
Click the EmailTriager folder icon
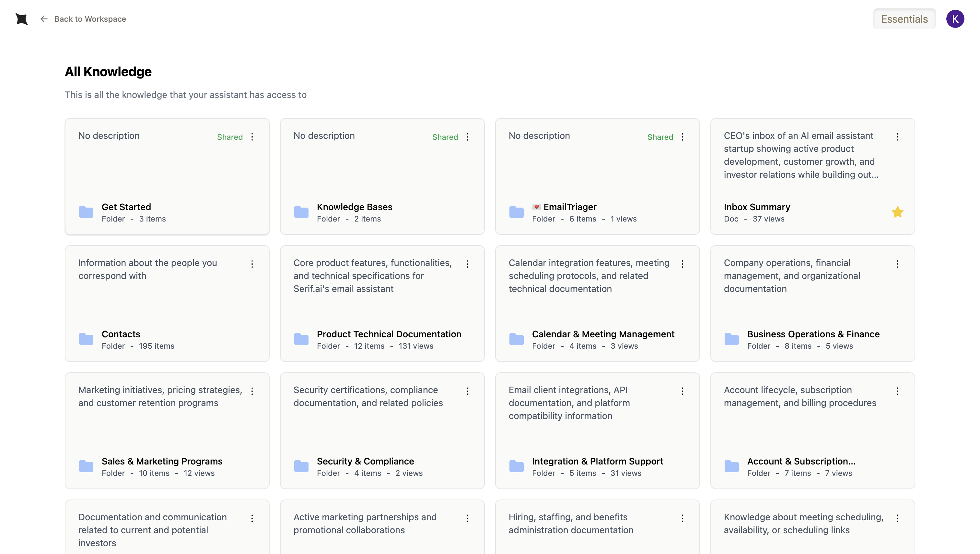(x=516, y=212)
